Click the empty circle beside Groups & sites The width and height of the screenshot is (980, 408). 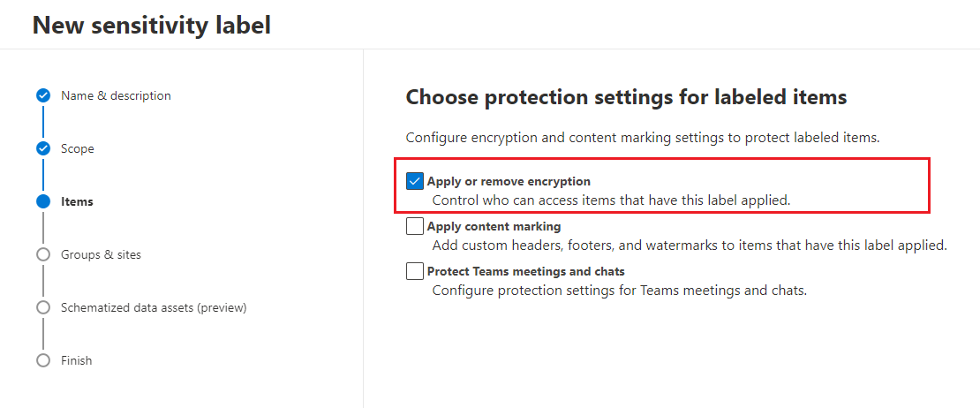[43, 254]
